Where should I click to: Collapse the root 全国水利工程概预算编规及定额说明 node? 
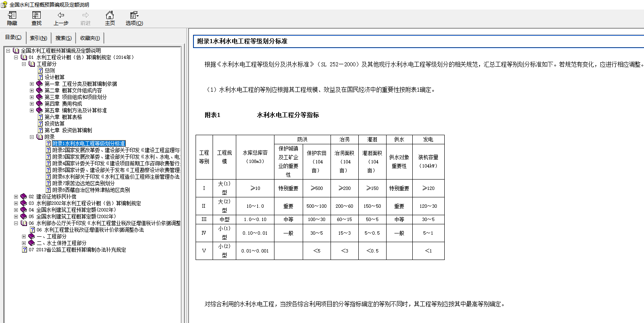click(x=8, y=51)
